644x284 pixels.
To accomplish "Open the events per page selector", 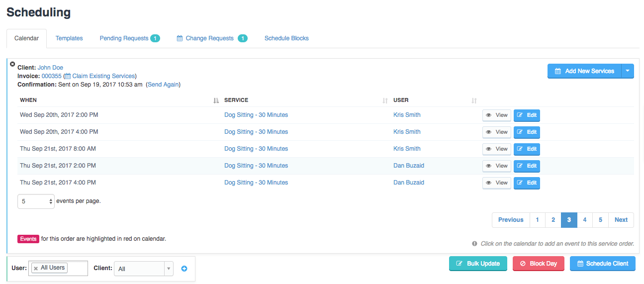I will (36, 201).
